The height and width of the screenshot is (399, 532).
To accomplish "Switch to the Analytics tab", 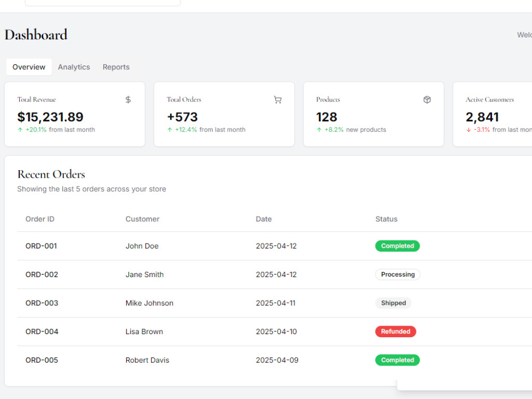I will point(73,67).
